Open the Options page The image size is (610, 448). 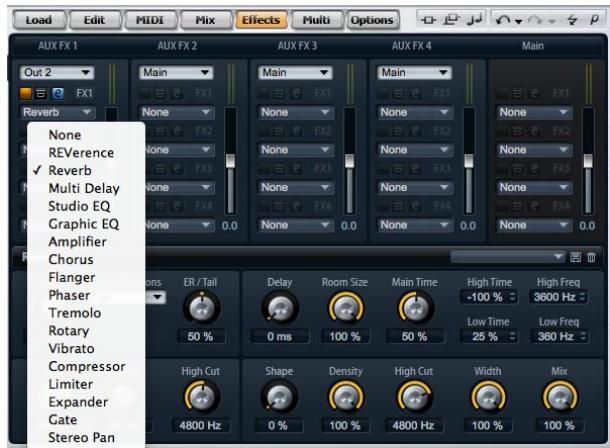(372, 20)
